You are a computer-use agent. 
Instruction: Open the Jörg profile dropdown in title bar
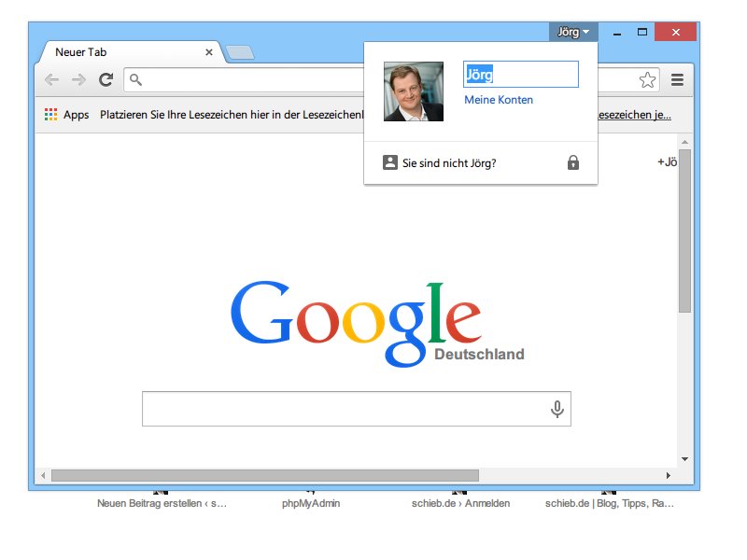click(x=573, y=32)
